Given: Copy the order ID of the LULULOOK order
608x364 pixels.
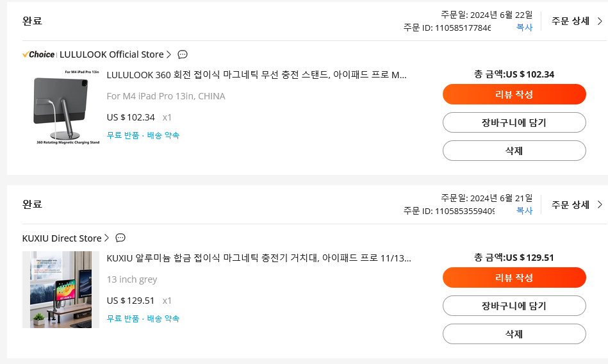Looking at the screenshot, I should pyautogui.click(x=524, y=28).
